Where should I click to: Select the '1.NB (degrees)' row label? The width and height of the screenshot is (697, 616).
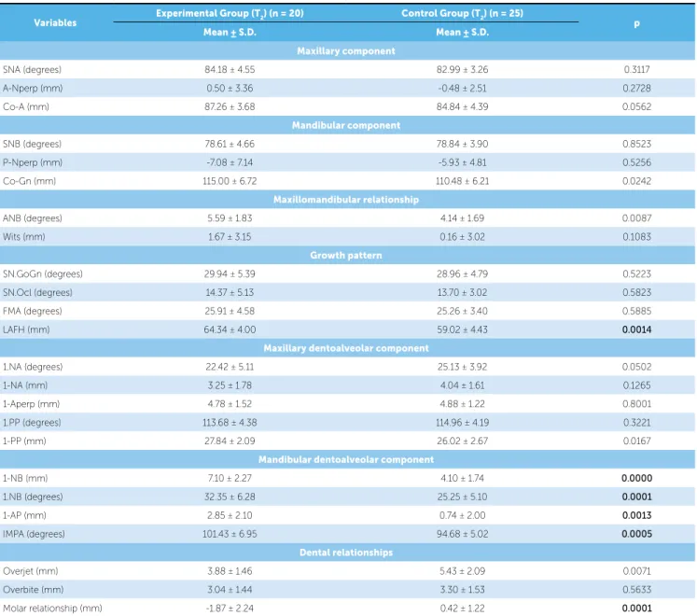(x=33, y=497)
